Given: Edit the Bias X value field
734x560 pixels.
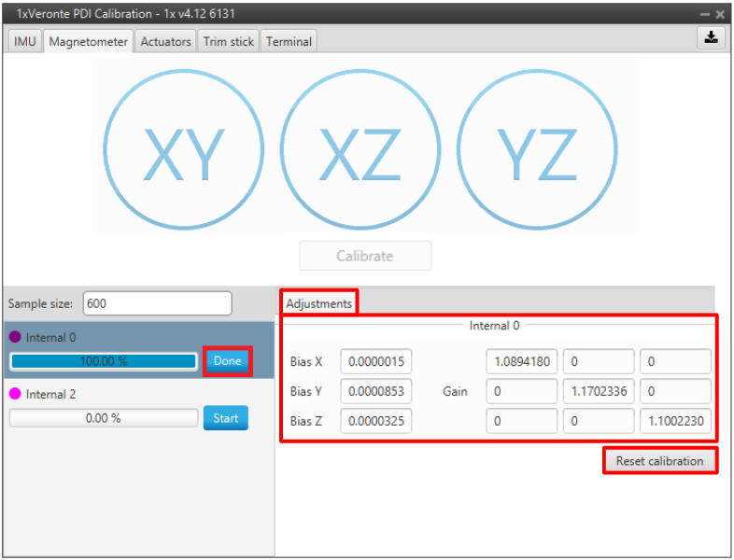Looking at the screenshot, I should click(375, 362).
